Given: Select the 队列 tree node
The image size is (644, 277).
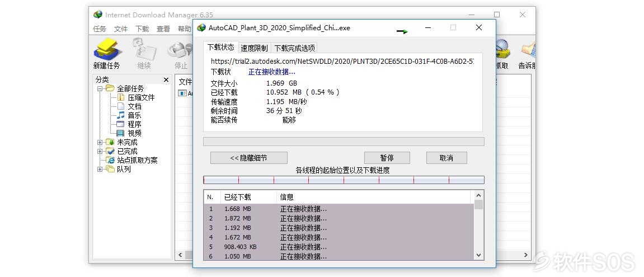Looking at the screenshot, I should tap(124, 169).
